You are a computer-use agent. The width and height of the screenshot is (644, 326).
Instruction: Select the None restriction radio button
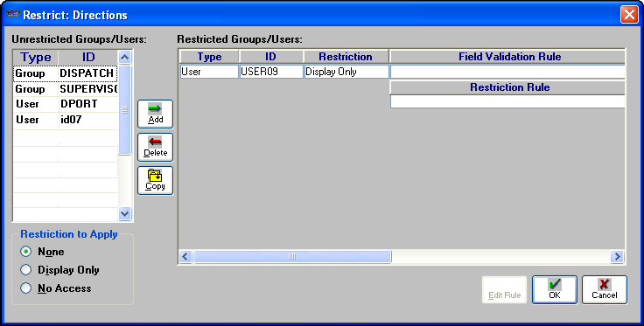point(26,252)
